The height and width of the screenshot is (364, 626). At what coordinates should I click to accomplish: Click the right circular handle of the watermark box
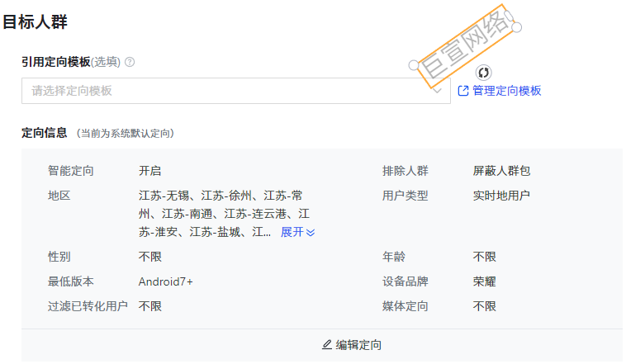pyautogui.click(x=517, y=27)
